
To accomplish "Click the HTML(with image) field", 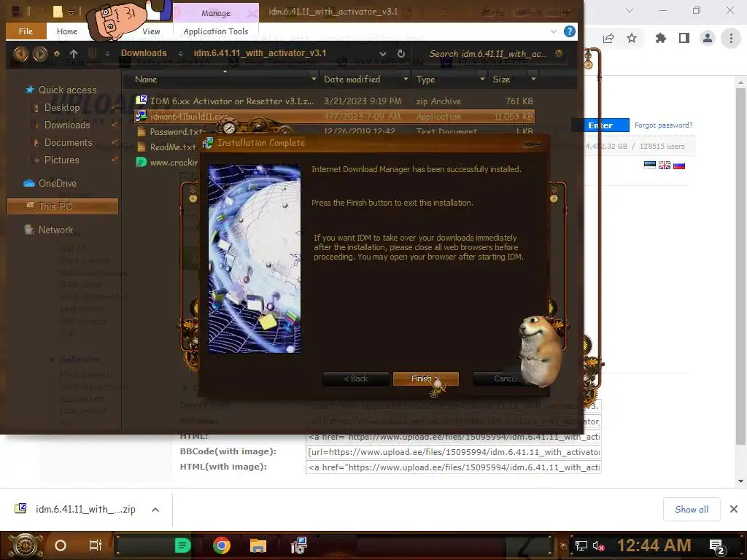I will click(x=454, y=467).
